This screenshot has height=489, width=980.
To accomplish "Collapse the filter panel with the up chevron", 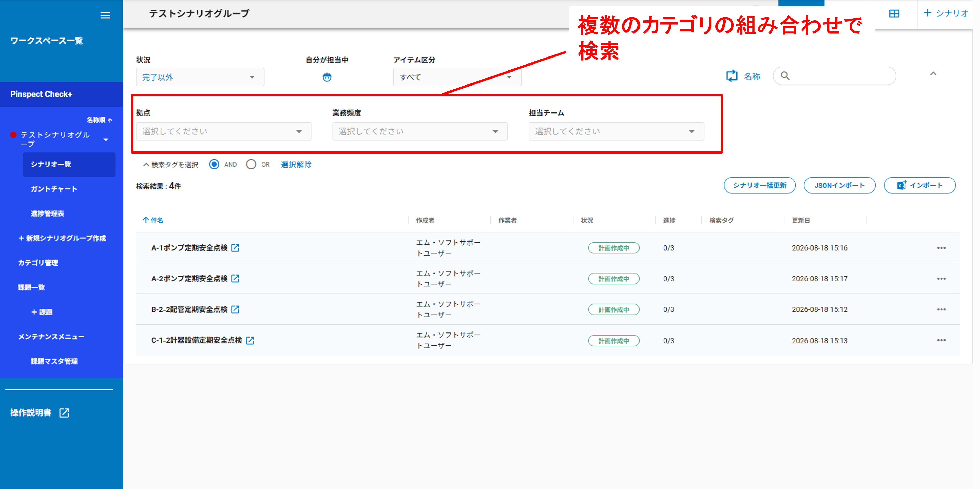I will pos(933,74).
